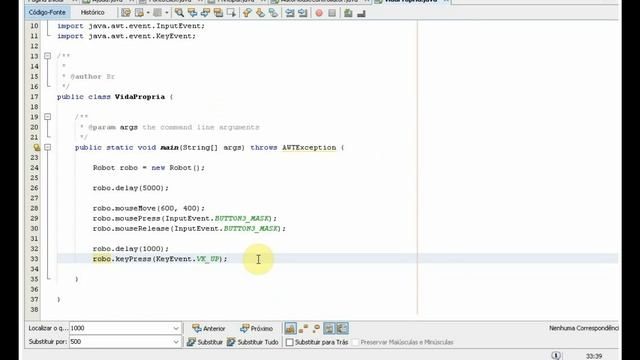Toggle Wrap Around in find bar
This screenshot has width=640, height=360.
(x=342, y=328)
